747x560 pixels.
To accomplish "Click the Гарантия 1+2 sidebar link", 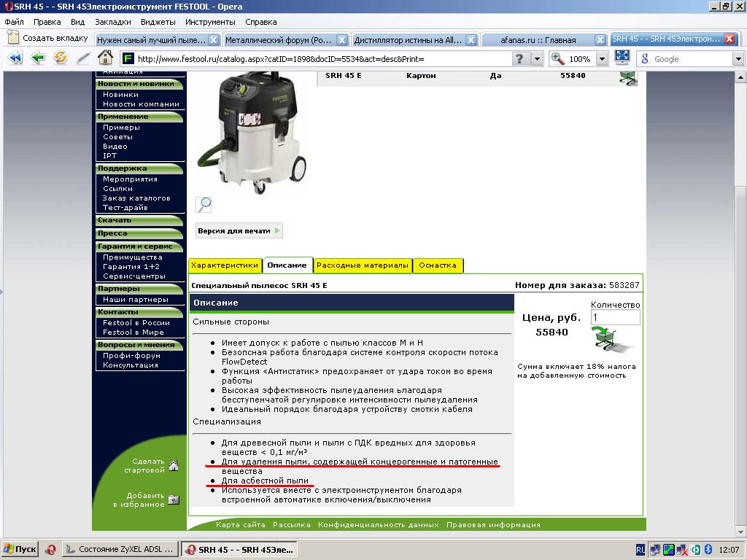I will pyautogui.click(x=131, y=267).
